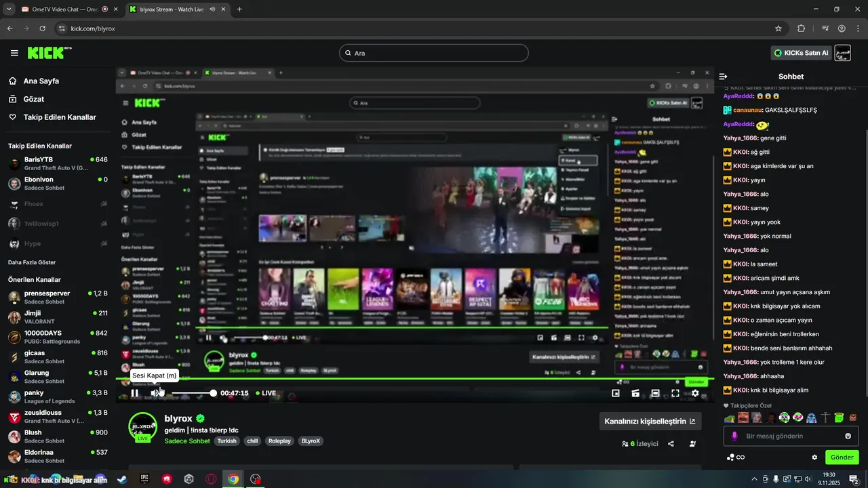The image size is (868, 488).
Task: Open the tab search dropdown arrow
Action: [x=8, y=9]
